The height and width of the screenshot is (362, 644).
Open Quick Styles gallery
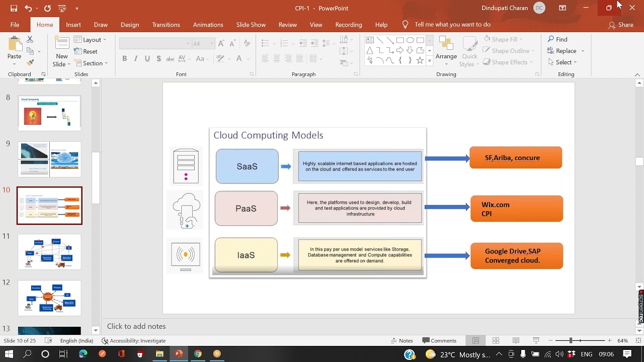(x=469, y=52)
